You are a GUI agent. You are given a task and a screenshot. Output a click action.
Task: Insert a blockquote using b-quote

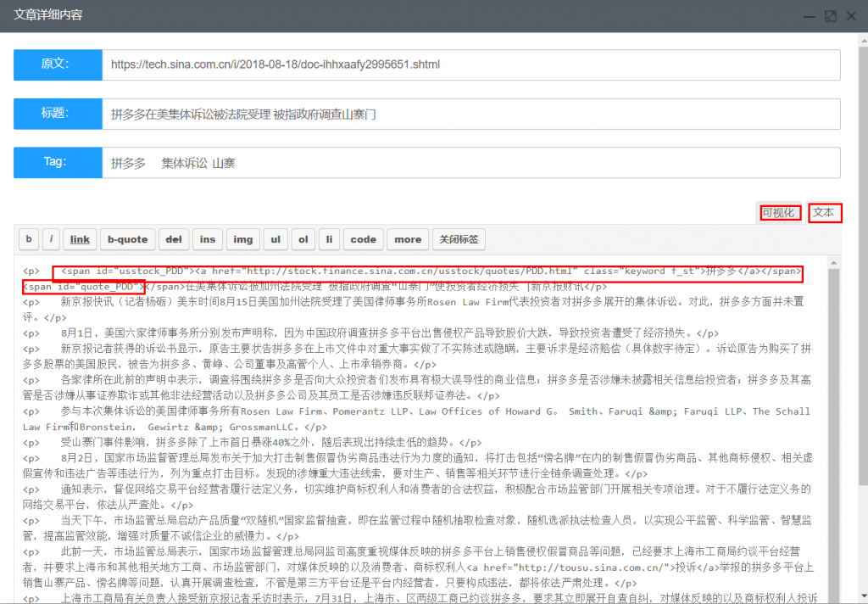pos(127,239)
